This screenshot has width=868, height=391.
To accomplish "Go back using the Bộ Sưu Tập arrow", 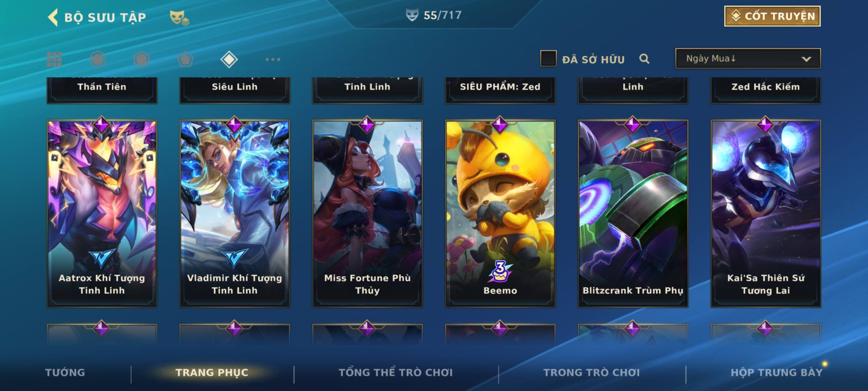I will [x=53, y=17].
